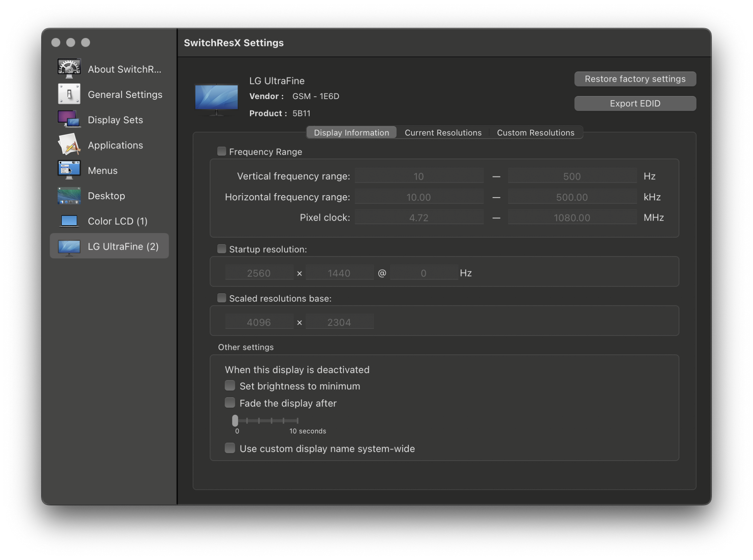Image resolution: width=753 pixels, height=560 pixels.
Task: Enable Use custom display name system-wide
Action: [x=230, y=448]
